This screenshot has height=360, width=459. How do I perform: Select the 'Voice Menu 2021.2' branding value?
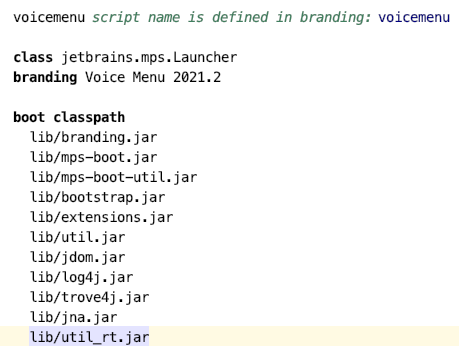point(153,77)
